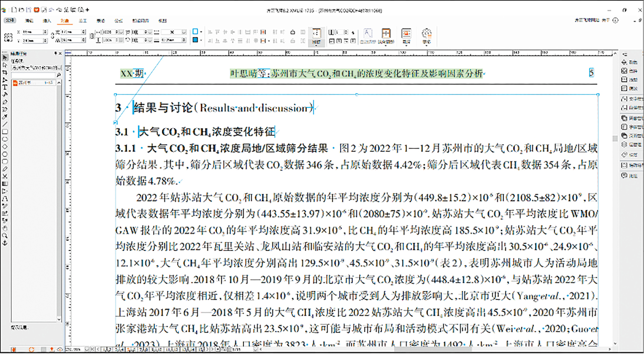Open the task name dropdown in left panel
The width and height of the screenshot is (644, 354).
(36, 68)
